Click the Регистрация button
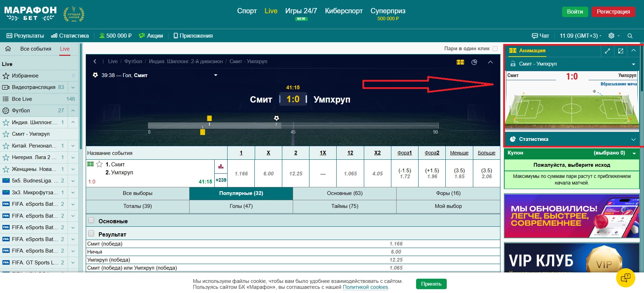Image resolution: width=644 pixels, height=293 pixels. 613,12
